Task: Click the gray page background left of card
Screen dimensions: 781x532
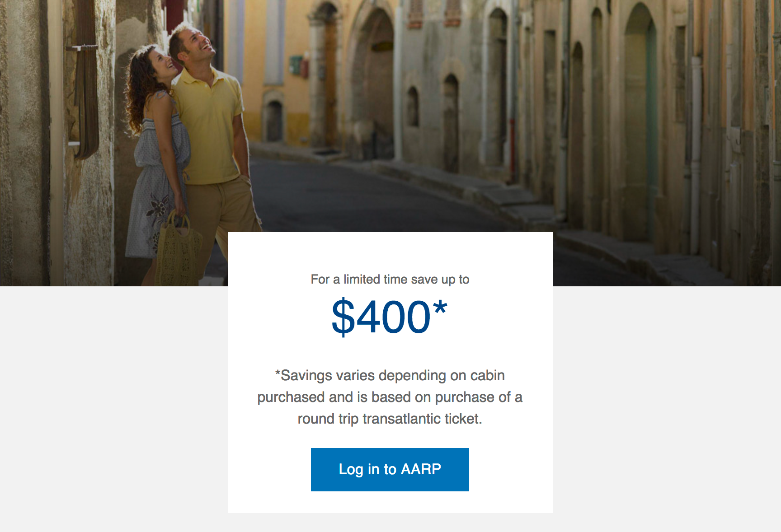Action: tap(114, 406)
